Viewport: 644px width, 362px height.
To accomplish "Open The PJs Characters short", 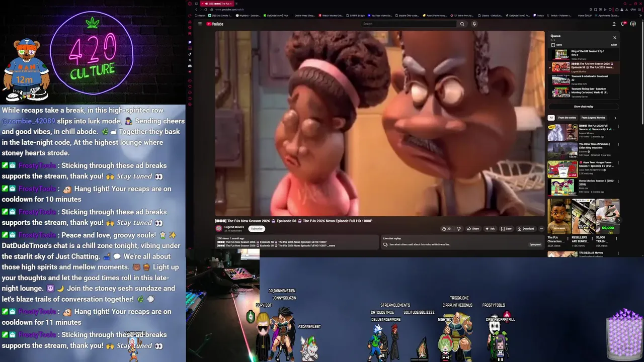I will 559,222.
